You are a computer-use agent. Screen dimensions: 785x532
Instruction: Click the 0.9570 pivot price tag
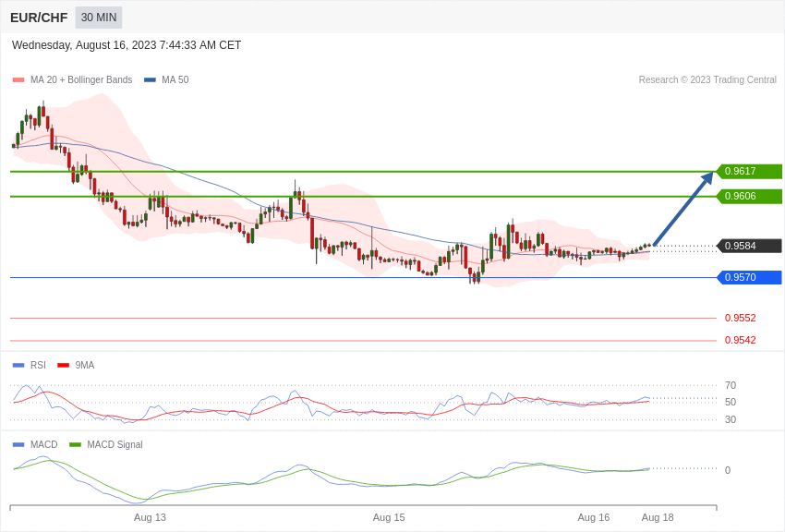[x=750, y=277]
